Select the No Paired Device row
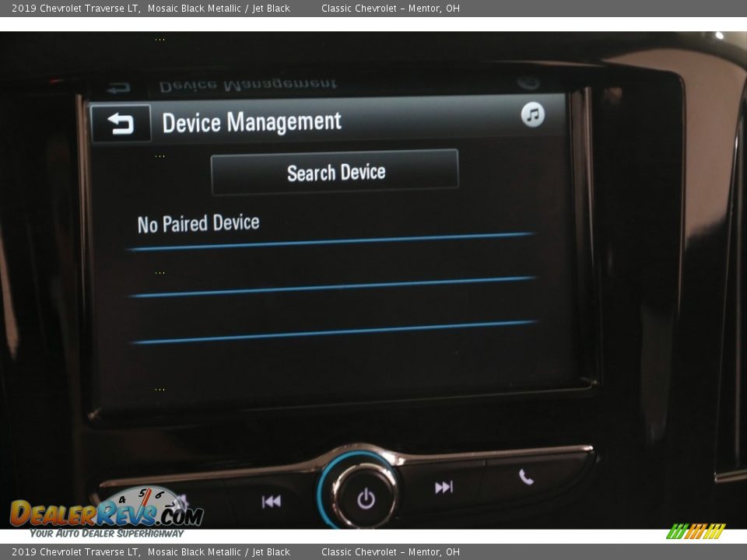 pos(331,224)
